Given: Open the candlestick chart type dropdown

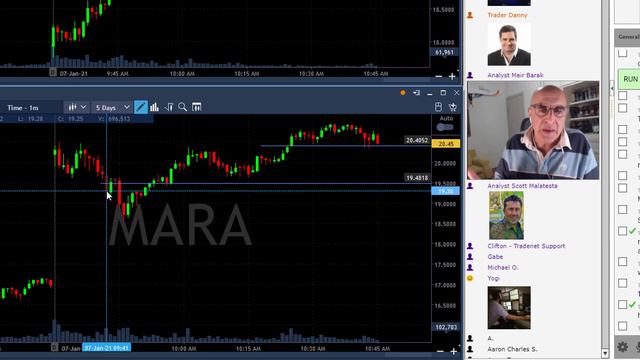Looking at the screenshot, I should (77, 107).
